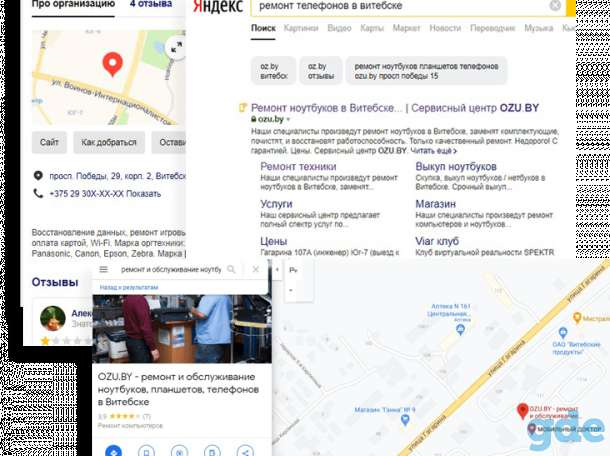
Task: Click the magnifier search icon in Google Maps
Action: [x=231, y=269]
